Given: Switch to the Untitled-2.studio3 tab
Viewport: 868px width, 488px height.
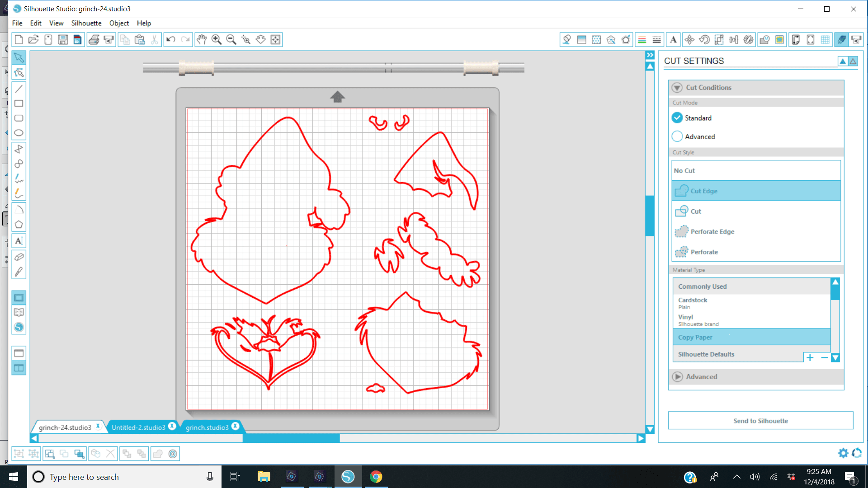Looking at the screenshot, I should click(138, 427).
